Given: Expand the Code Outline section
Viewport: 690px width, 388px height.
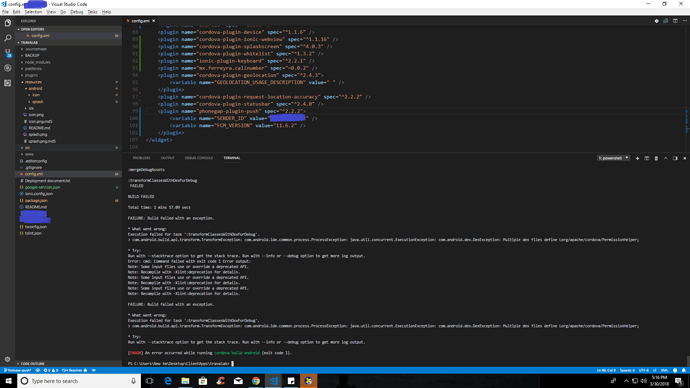Looking at the screenshot, I should tap(68, 364).
